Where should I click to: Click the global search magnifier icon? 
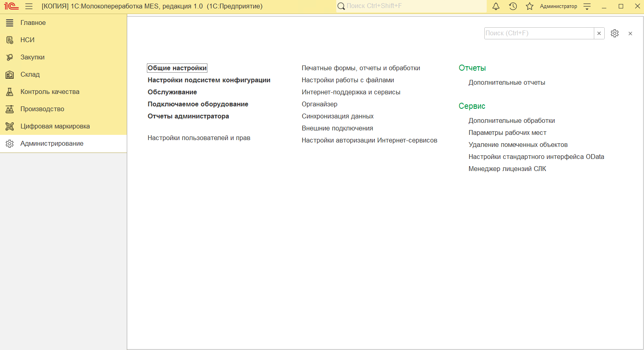[x=341, y=6]
